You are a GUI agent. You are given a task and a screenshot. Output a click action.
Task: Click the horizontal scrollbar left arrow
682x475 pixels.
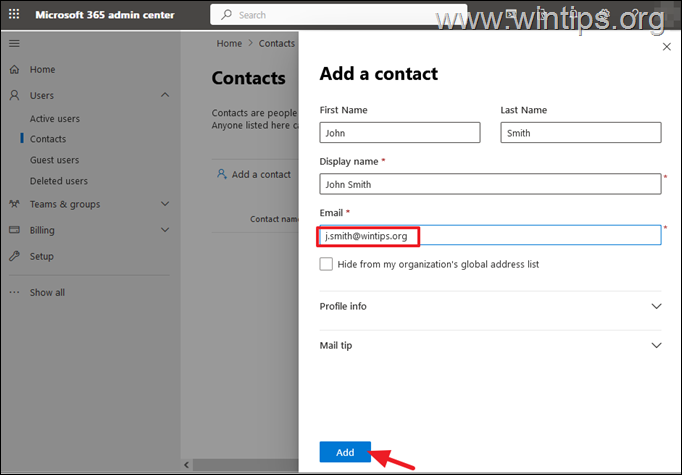[x=186, y=465]
